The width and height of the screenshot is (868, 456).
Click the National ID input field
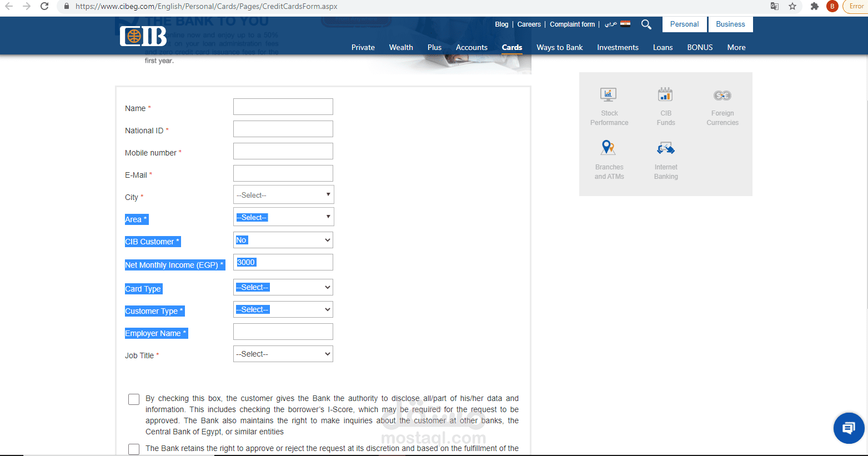coord(283,129)
